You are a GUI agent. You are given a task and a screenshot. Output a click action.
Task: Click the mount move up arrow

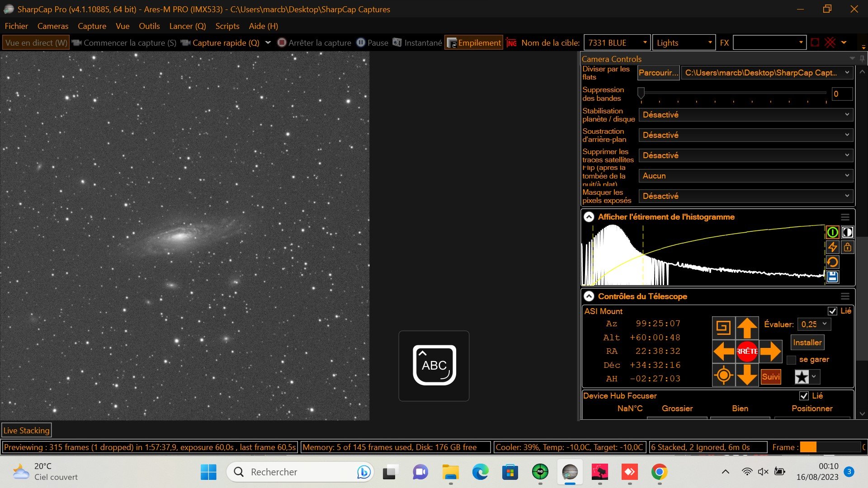747,328
